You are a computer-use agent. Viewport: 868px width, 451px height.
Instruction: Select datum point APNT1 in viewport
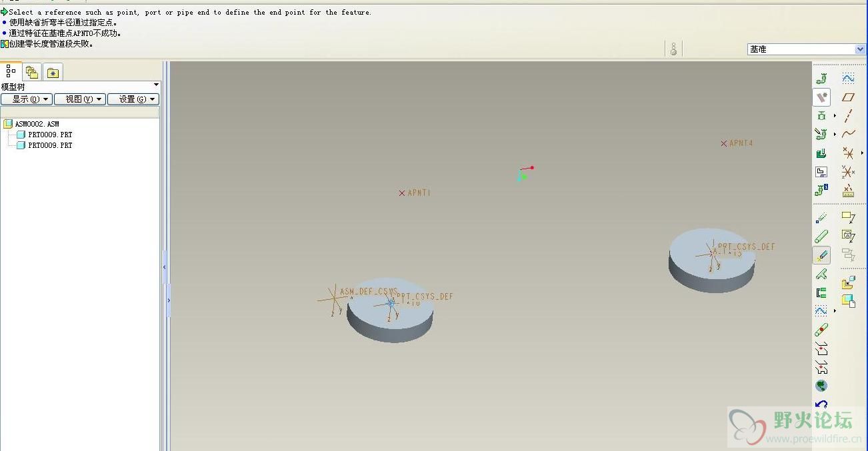click(402, 193)
